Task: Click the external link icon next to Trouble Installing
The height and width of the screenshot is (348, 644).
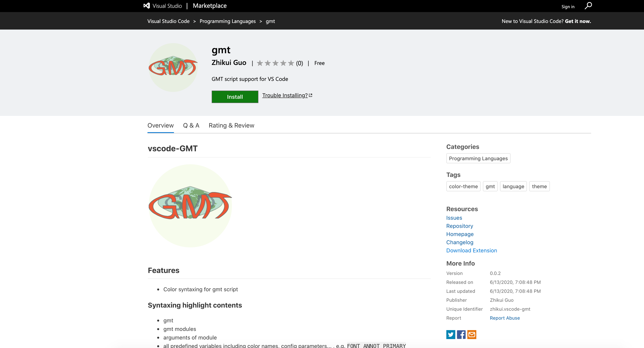Action: point(311,95)
